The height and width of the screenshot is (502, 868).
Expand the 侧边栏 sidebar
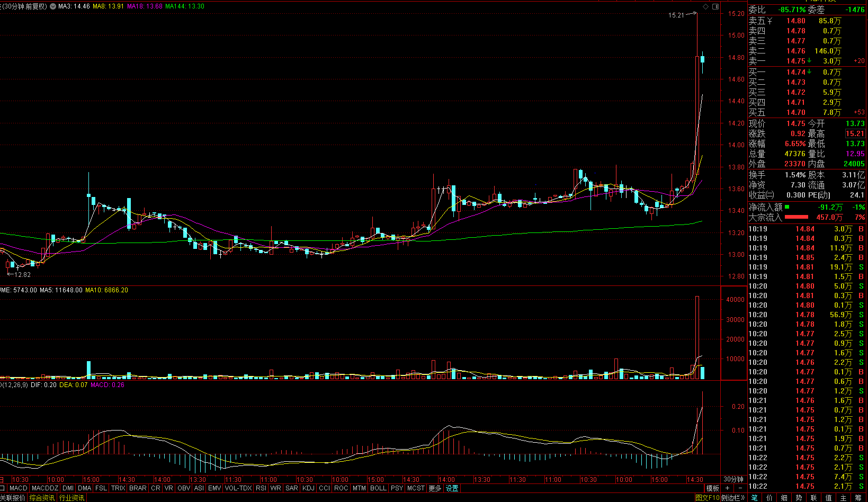point(733,498)
